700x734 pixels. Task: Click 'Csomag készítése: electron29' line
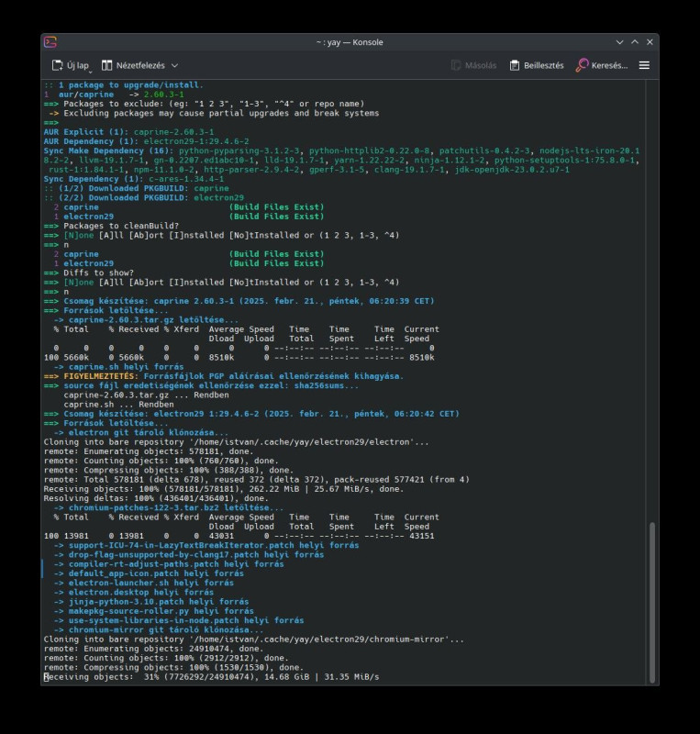[252, 414]
